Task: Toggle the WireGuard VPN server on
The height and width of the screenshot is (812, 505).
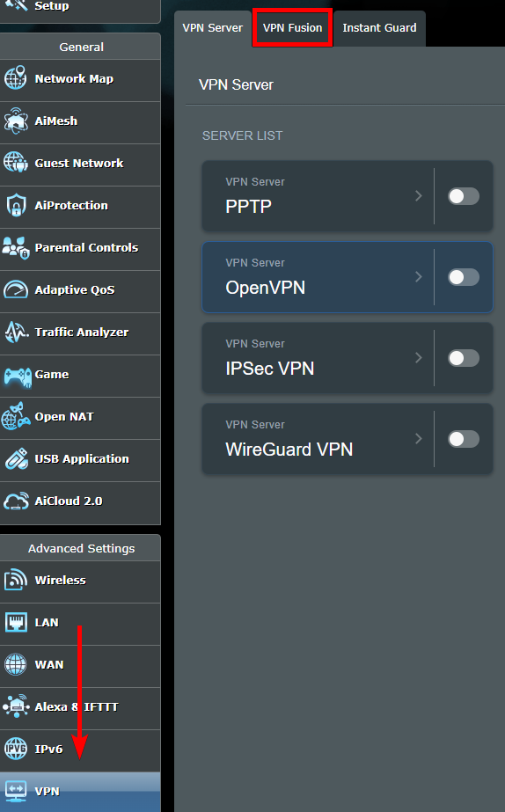Action: 464,439
